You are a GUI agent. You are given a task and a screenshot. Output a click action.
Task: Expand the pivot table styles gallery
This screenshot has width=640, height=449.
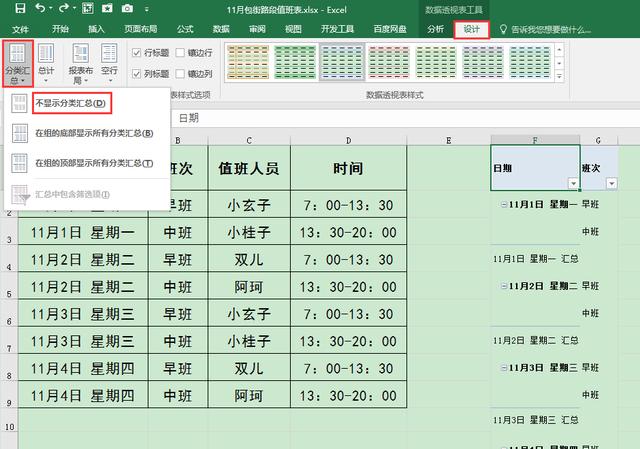[559, 76]
